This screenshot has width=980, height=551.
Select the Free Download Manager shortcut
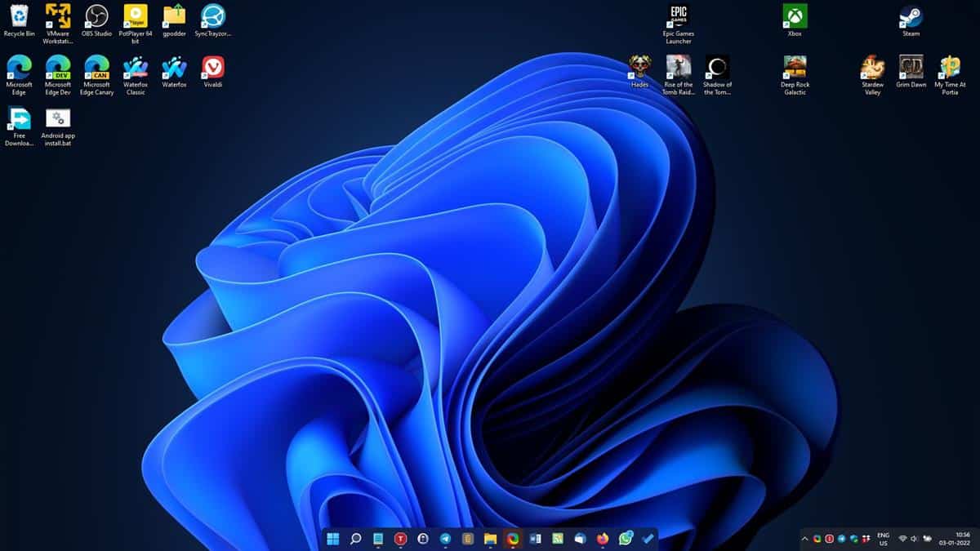coord(19,127)
